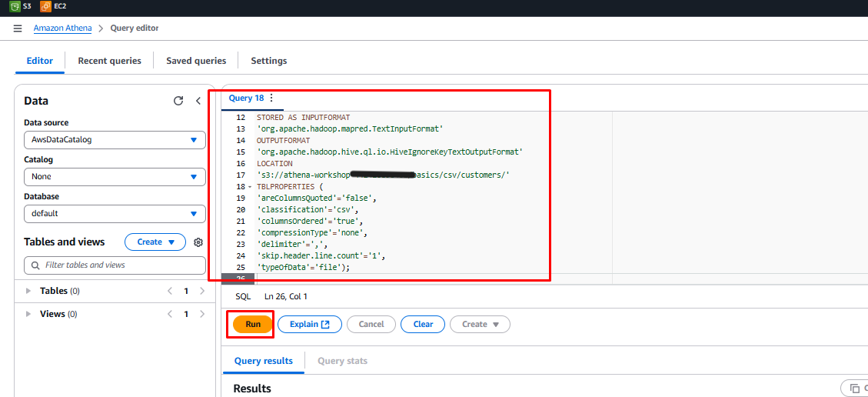
Task: Run the current query
Action: (x=253, y=325)
